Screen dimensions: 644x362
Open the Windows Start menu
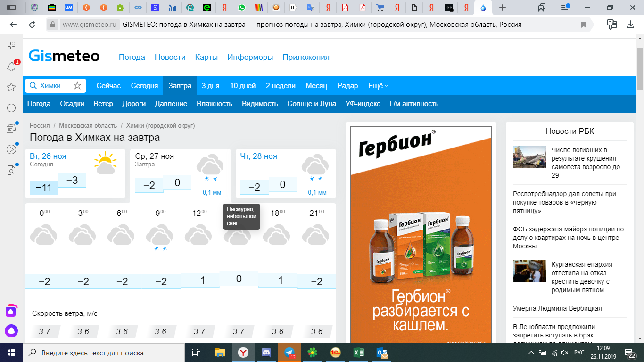click(x=11, y=352)
